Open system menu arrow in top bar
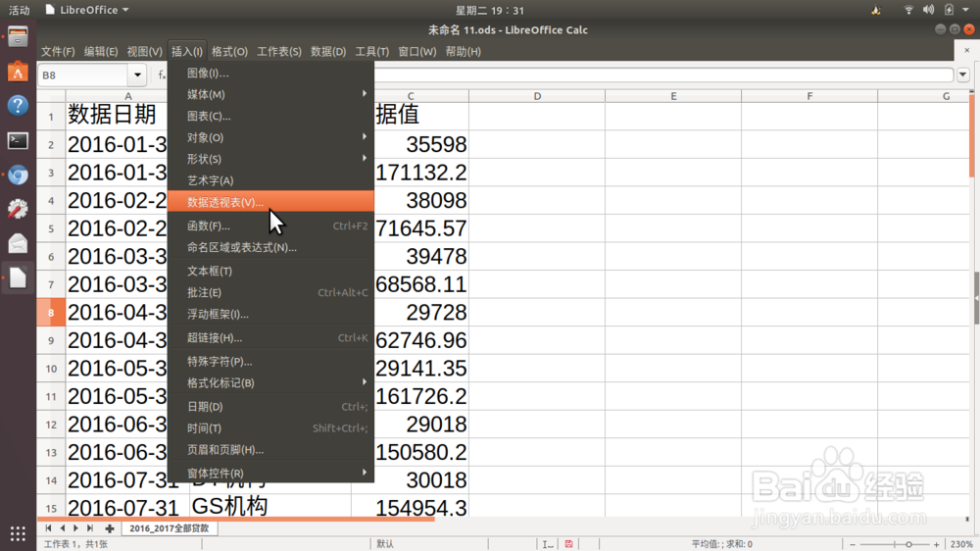This screenshot has width=980, height=551. (966, 10)
